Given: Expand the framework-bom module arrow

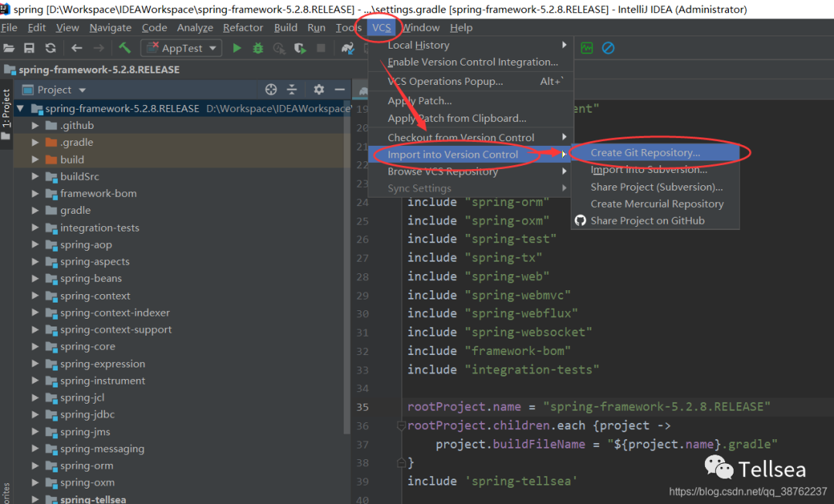Looking at the screenshot, I should 35,194.
